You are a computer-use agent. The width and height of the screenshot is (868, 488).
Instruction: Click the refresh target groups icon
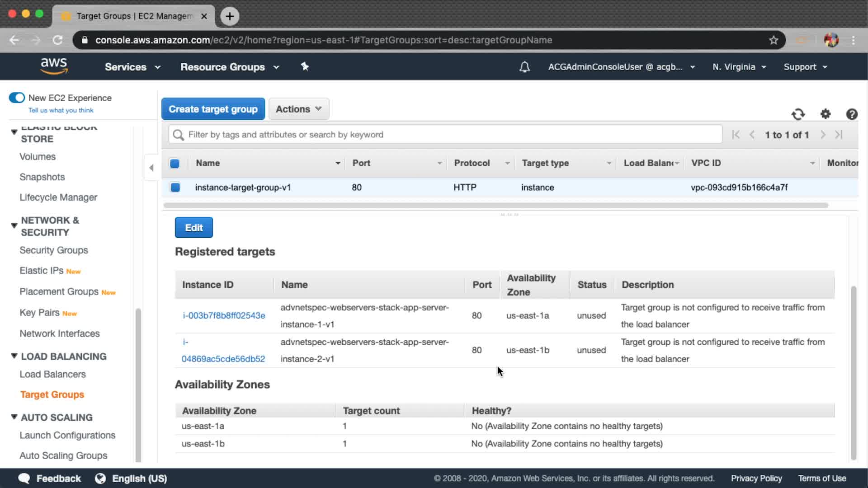click(x=798, y=114)
